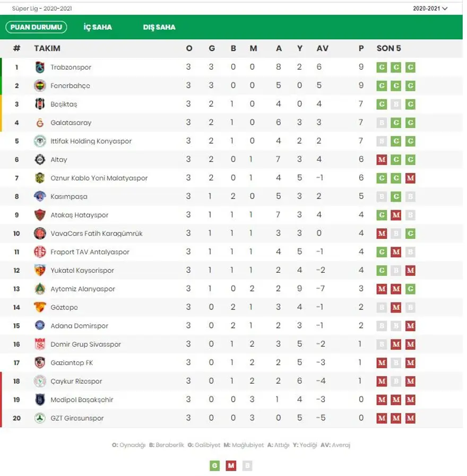
Task: Click the Adana Demirspor team name
Action: tap(79, 326)
